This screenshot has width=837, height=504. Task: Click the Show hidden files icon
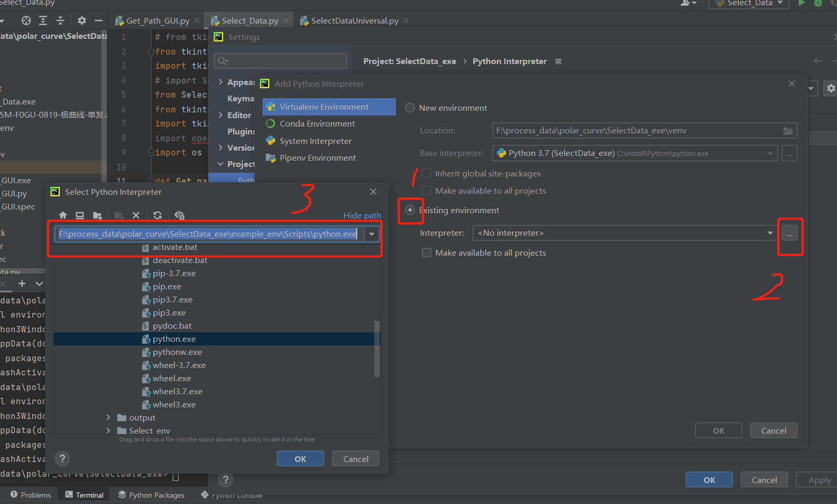pyautogui.click(x=179, y=215)
